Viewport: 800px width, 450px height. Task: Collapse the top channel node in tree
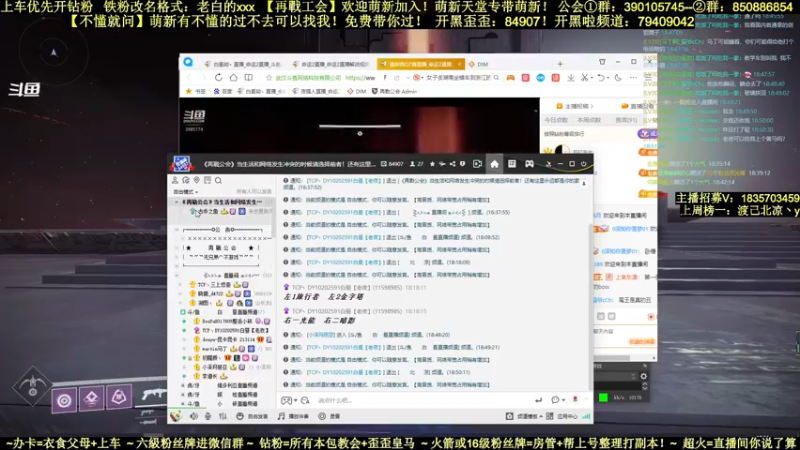[177, 202]
